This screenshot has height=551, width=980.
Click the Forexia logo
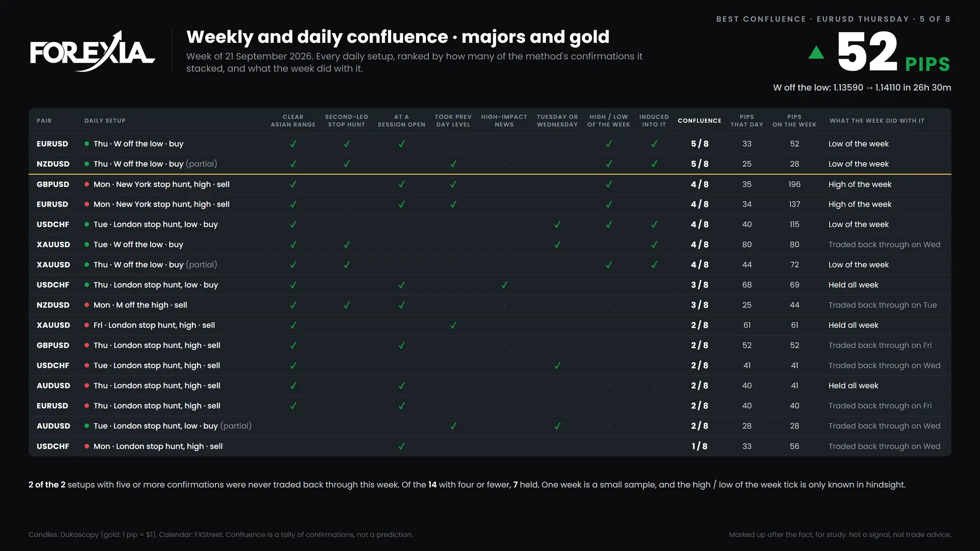pyautogui.click(x=92, y=51)
